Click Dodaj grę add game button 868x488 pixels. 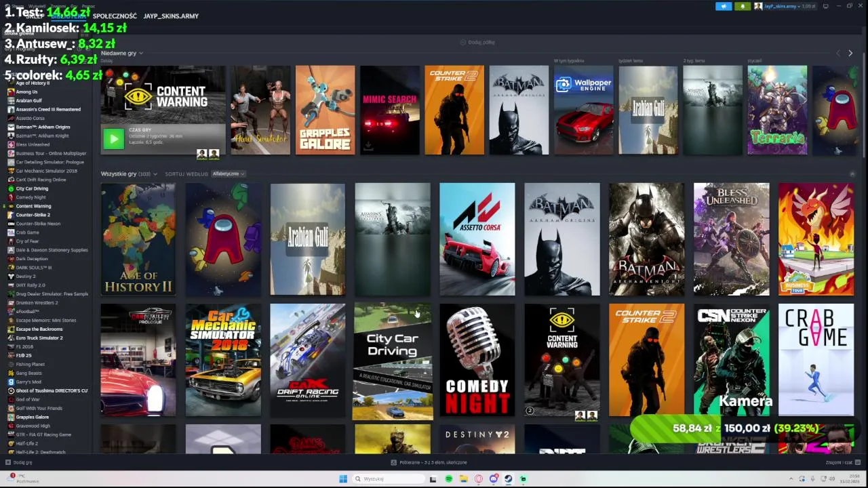20,462
